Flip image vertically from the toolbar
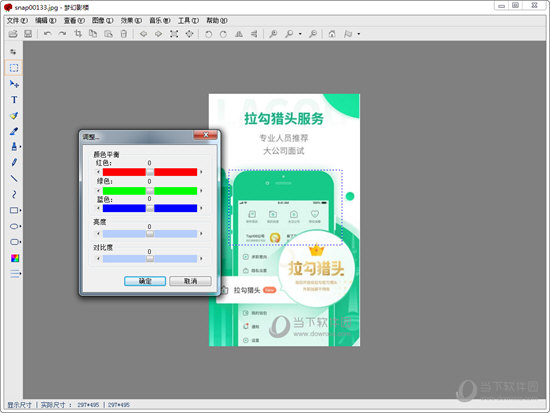550x413 pixels. (254, 34)
